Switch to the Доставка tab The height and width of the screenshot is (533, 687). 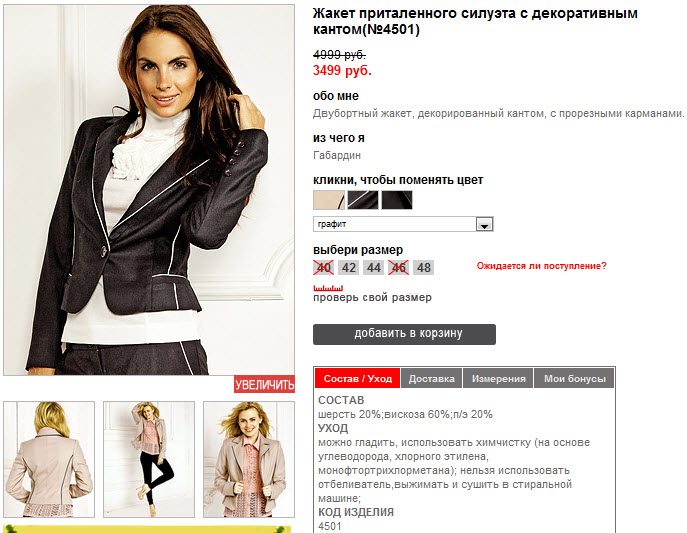[432, 379]
